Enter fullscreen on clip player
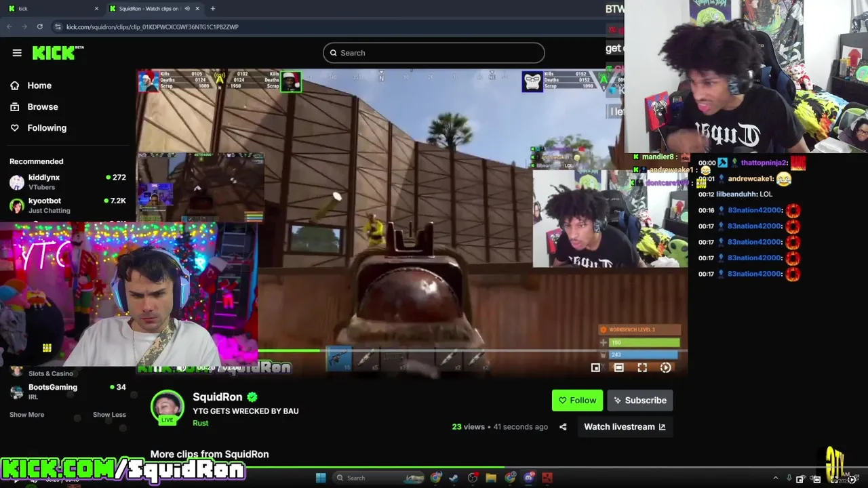Screen dimensions: 868x488 click(x=642, y=367)
